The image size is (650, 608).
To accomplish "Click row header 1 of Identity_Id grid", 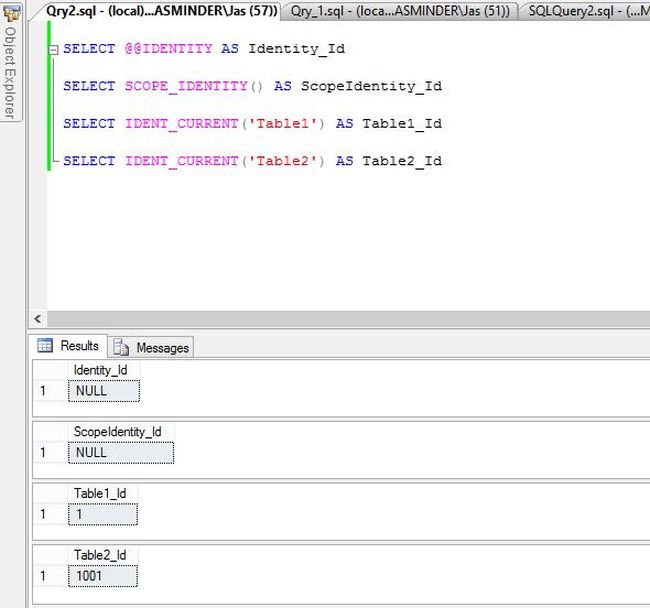I will point(50,391).
